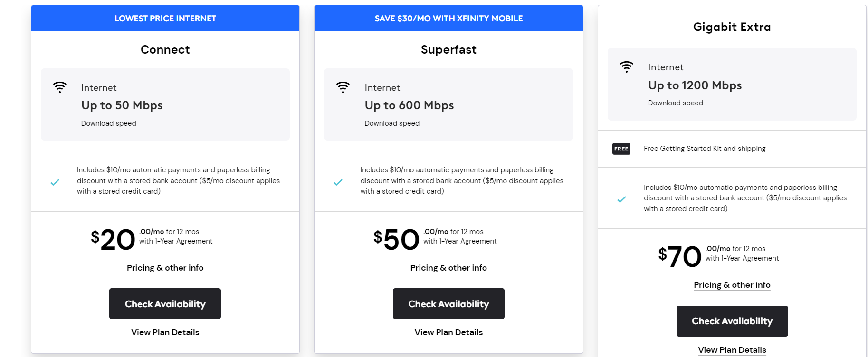This screenshot has width=868, height=357.
Task: View Plan Details for Gigabit Extra
Action: 732,349
